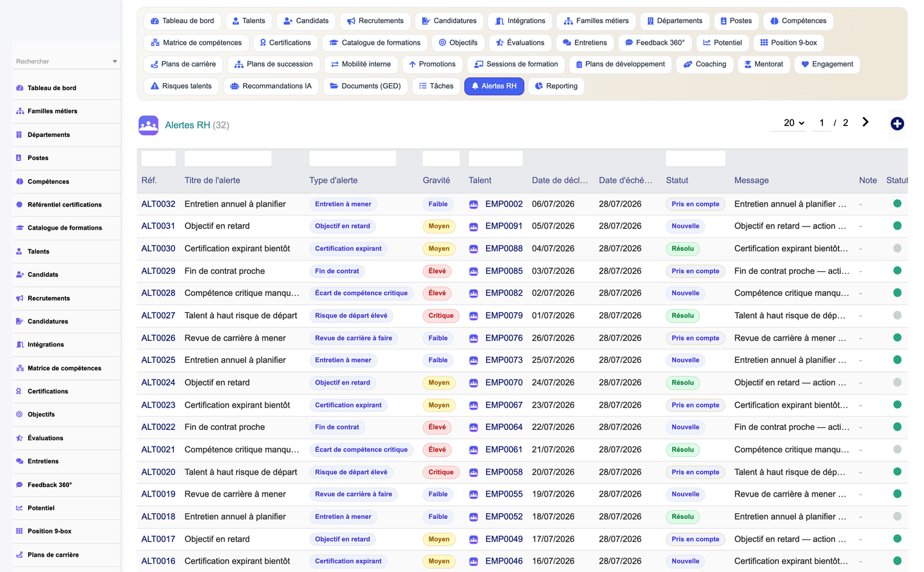The height and width of the screenshot is (572, 924).
Task: Go to the Risques talents tab
Action: pos(181,86)
